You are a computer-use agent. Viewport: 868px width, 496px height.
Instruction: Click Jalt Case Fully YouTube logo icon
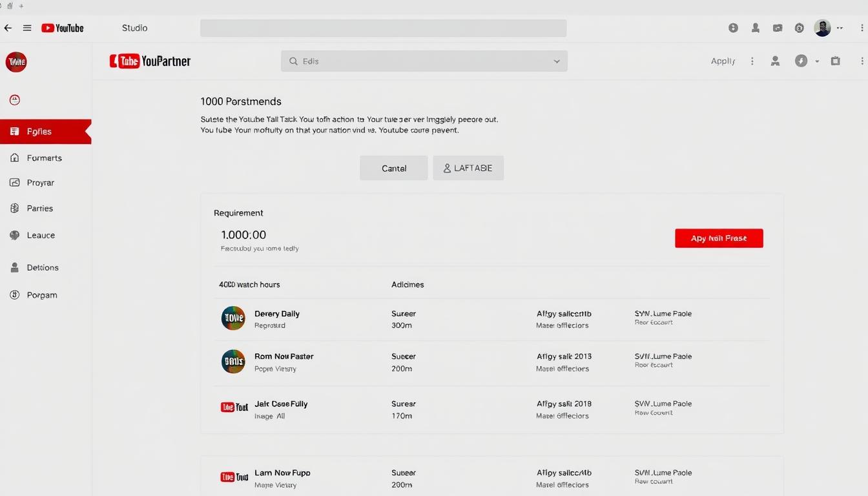coord(234,407)
